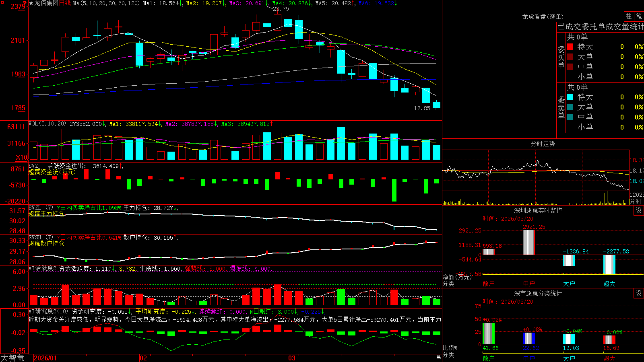The height and width of the screenshot is (362, 644).
Task: Click cyan 特大 sell-order color swatch
Action: coord(570,97)
